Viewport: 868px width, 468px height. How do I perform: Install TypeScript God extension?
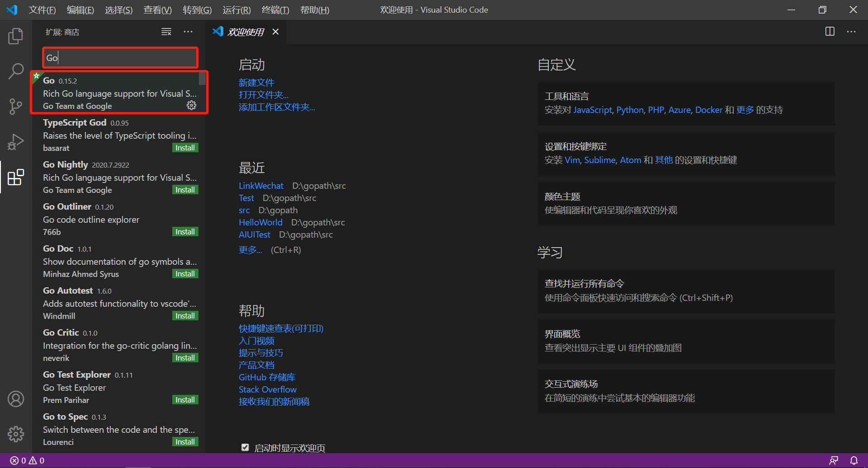click(185, 148)
